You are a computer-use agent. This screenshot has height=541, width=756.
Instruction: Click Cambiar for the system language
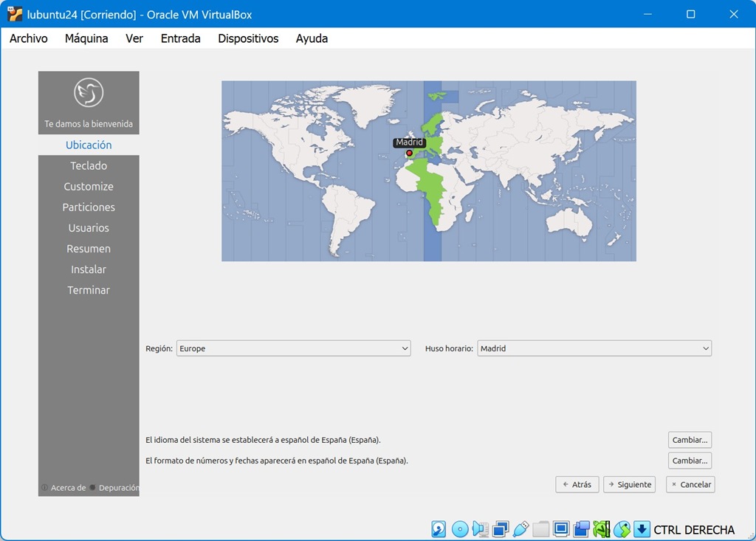[x=690, y=440]
